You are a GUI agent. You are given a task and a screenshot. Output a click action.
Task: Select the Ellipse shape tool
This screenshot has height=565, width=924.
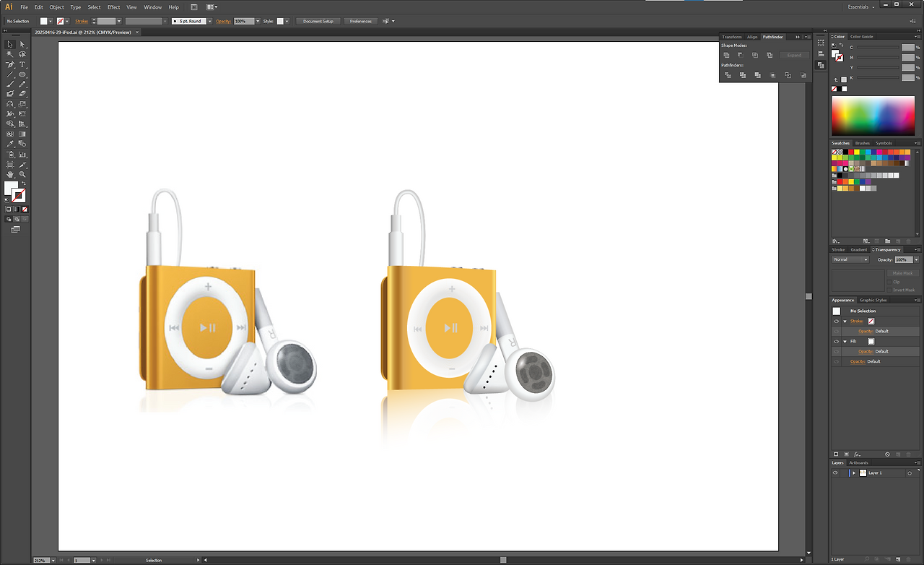click(22, 74)
